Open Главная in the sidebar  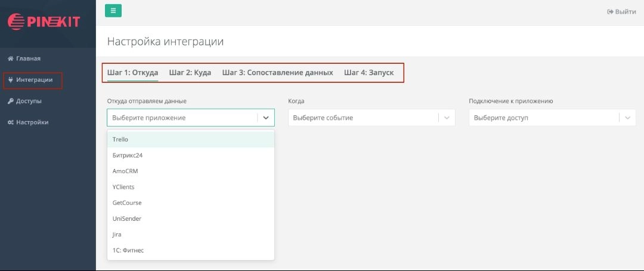click(x=28, y=58)
